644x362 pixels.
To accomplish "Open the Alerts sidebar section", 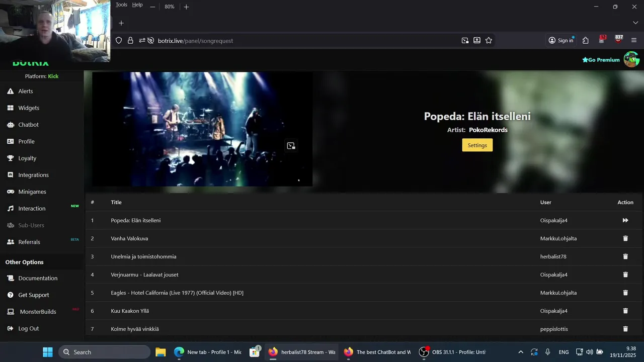I will tap(25, 91).
